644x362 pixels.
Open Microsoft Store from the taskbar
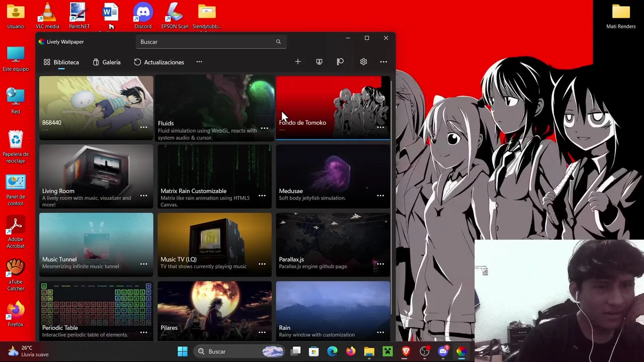click(314, 351)
